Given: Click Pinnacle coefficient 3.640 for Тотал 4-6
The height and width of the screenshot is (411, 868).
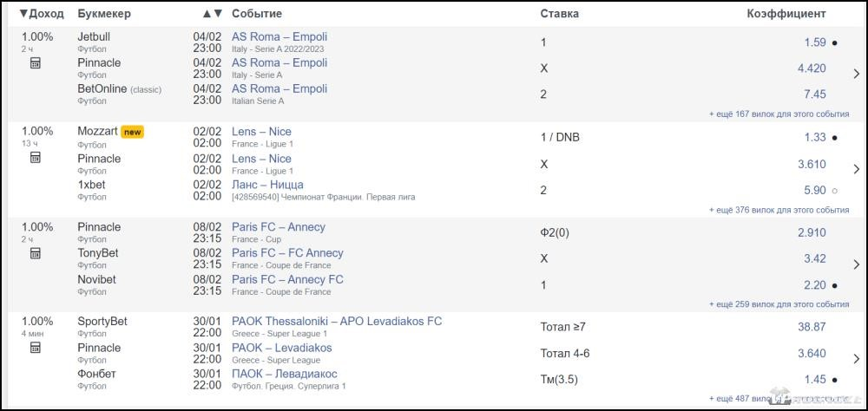Looking at the screenshot, I should tap(812, 353).
